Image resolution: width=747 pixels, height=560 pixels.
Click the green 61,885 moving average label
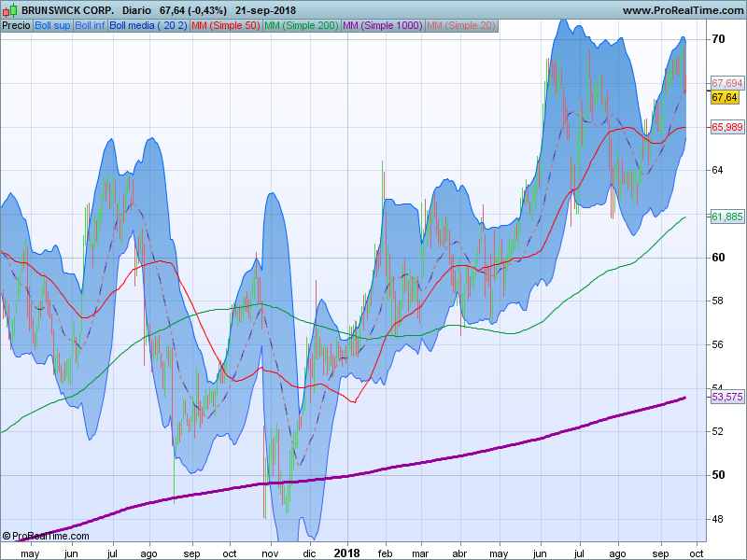click(x=727, y=217)
